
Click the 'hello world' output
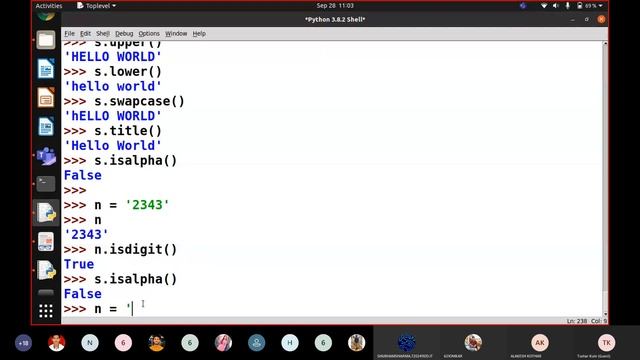pyautogui.click(x=113, y=86)
